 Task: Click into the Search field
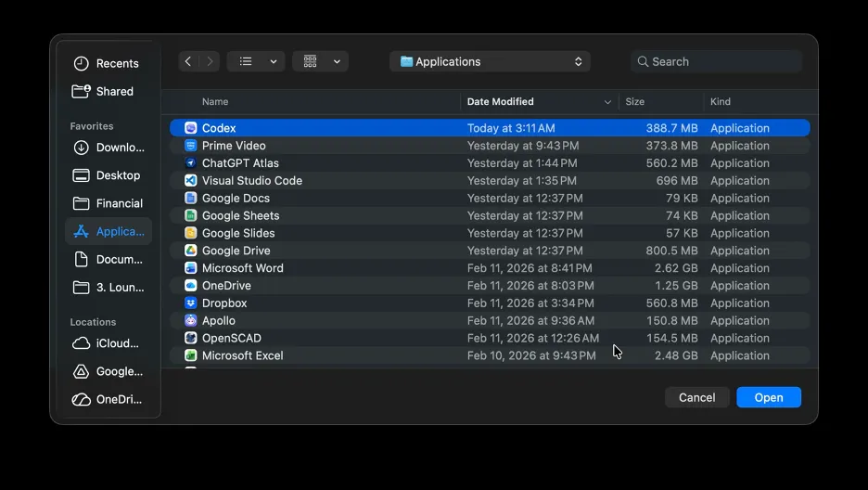click(716, 61)
